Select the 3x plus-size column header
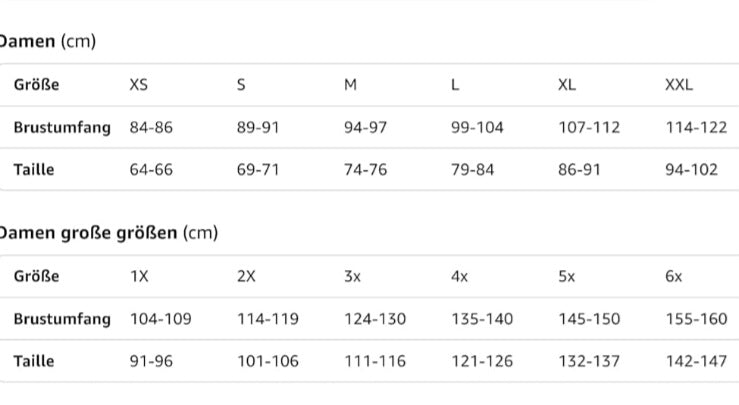Screen dimensions: 739x405 point(352,277)
